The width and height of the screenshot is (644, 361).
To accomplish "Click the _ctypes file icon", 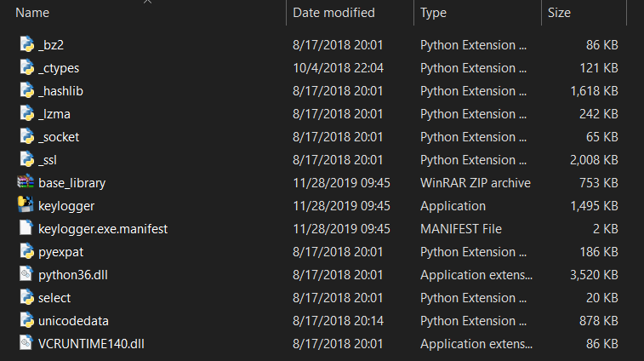I will pyautogui.click(x=26, y=67).
